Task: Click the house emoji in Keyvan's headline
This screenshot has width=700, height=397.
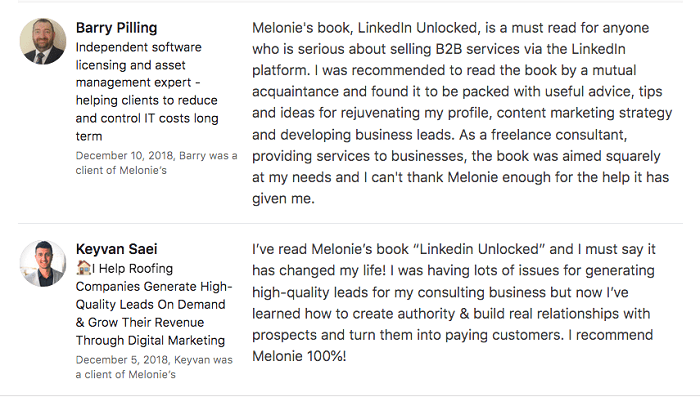Action: [x=83, y=268]
